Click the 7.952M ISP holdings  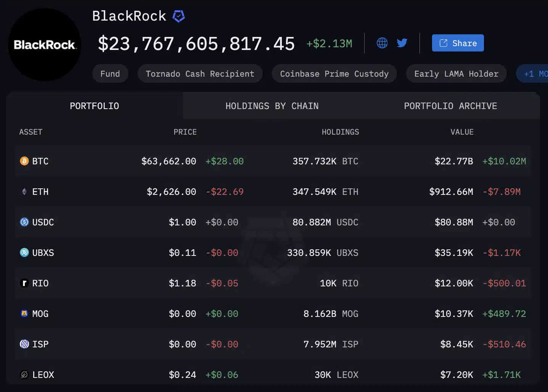point(331,344)
